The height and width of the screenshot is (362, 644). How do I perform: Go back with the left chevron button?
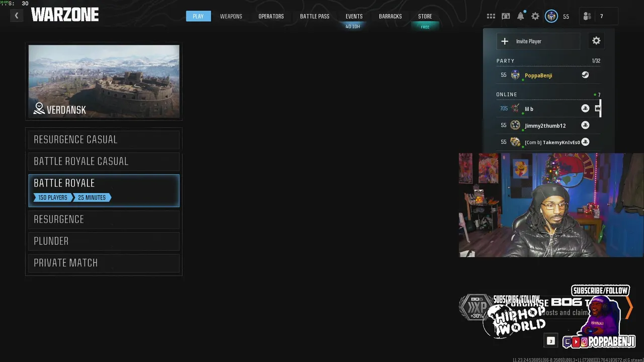pos(16,16)
